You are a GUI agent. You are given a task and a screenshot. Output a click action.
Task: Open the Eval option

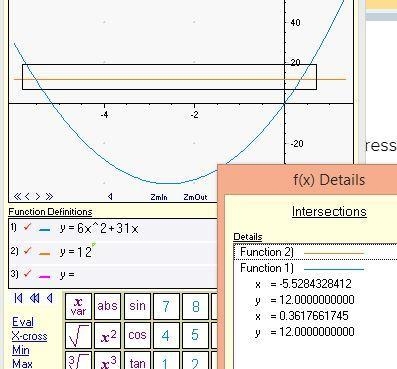pos(23,322)
